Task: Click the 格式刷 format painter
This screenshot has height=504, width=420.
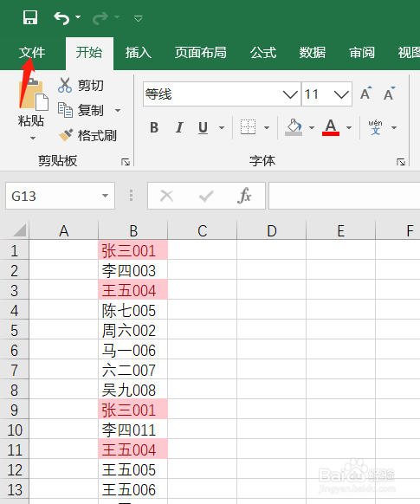Action: 87,135
